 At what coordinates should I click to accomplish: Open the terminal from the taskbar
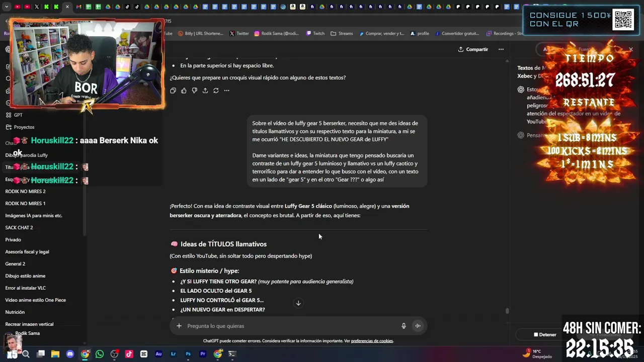[232, 354]
